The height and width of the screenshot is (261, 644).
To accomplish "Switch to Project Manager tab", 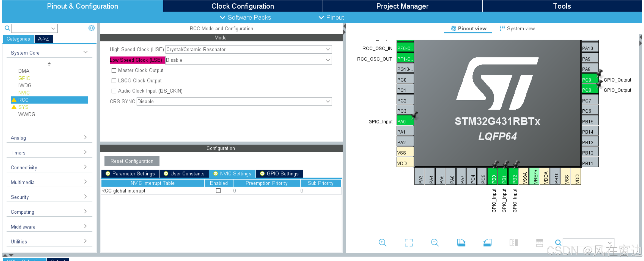I will click(x=402, y=6).
